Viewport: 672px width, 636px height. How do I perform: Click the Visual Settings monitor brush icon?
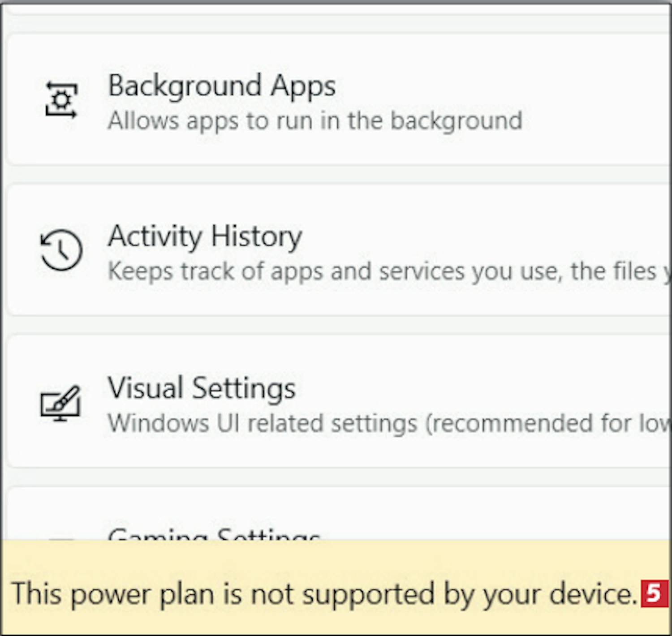60,403
